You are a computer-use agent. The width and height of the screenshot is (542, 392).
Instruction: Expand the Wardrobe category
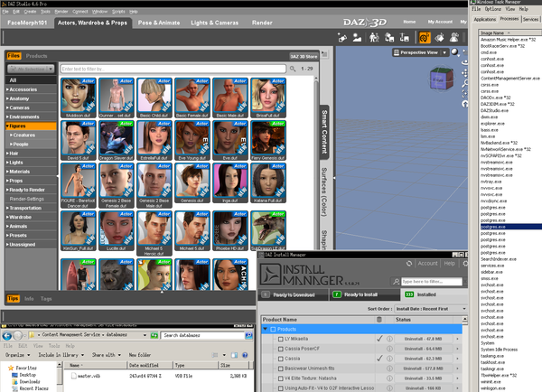coord(7,217)
